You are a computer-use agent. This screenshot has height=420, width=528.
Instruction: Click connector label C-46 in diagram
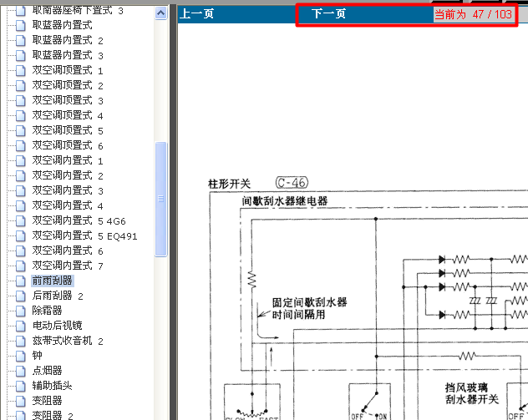292,183
